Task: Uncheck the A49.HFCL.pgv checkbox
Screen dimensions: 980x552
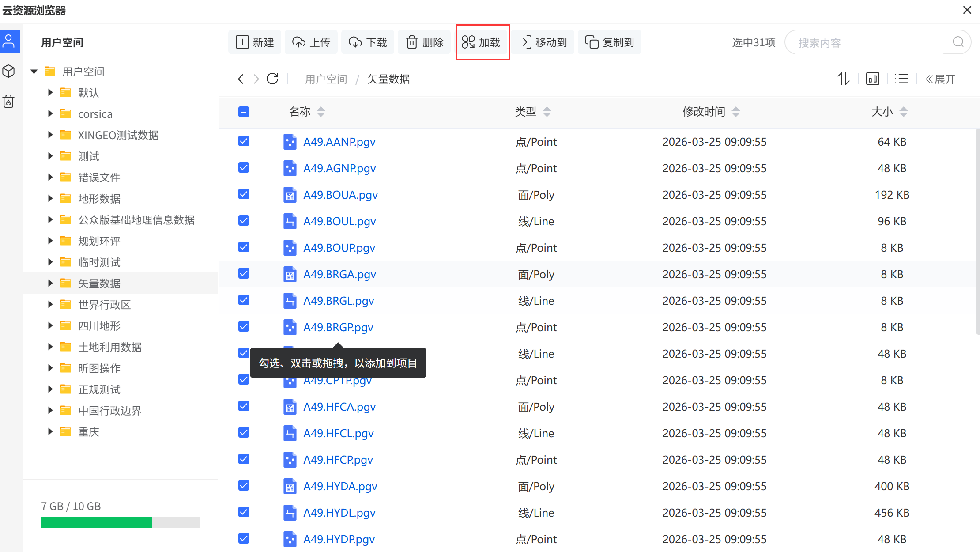Action: (244, 432)
